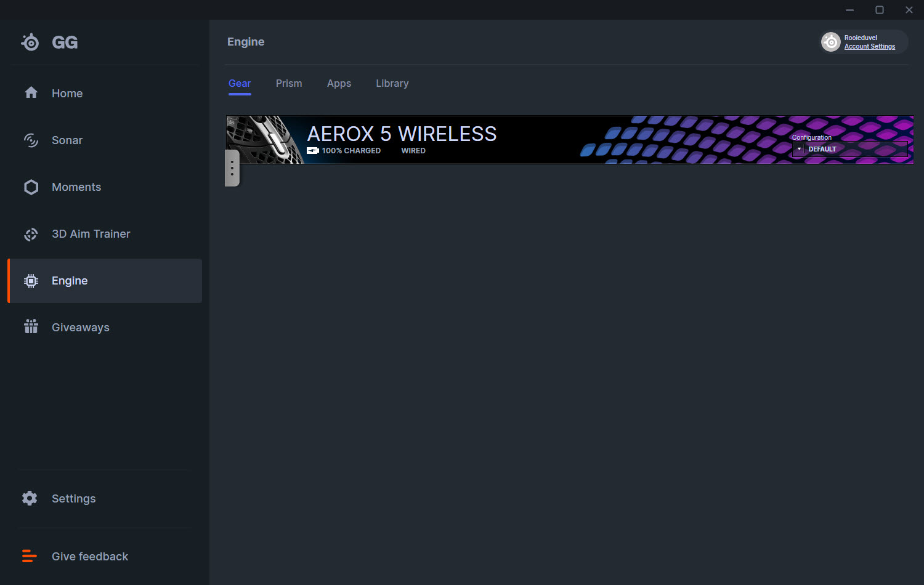Click the Engine chip icon
The width and height of the screenshot is (924, 585).
point(31,281)
